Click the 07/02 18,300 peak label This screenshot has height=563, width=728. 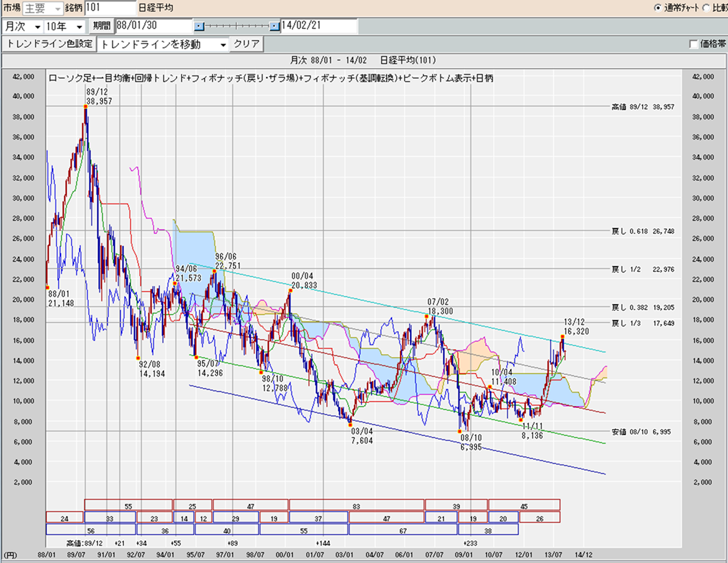pyautogui.click(x=440, y=307)
